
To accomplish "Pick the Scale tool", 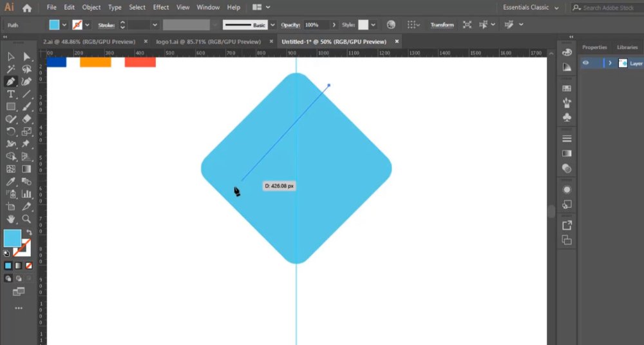I will [x=26, y=132].
